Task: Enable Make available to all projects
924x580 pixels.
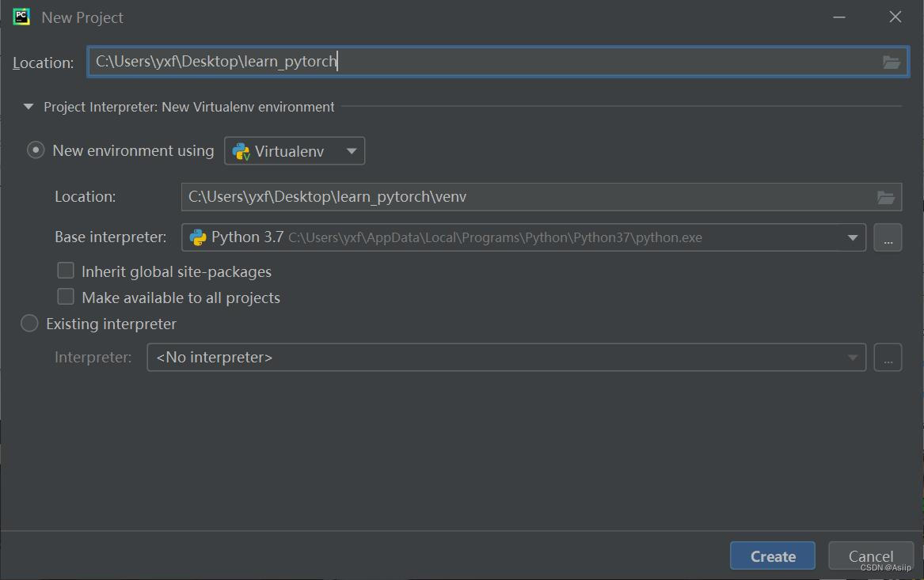Action: click(x=66, y=297)
